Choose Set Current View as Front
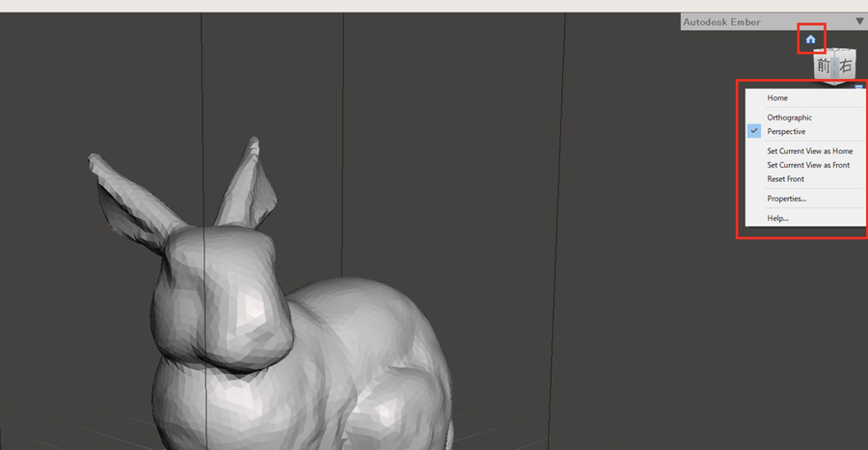The height and width of the screenshot is (450, 868). tap(806, 165)
